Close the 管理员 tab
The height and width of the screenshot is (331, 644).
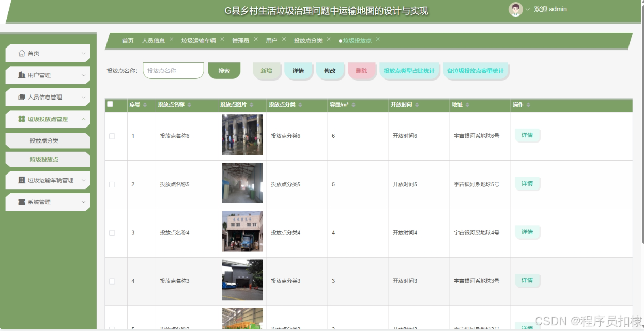click(x=255, y=39)
